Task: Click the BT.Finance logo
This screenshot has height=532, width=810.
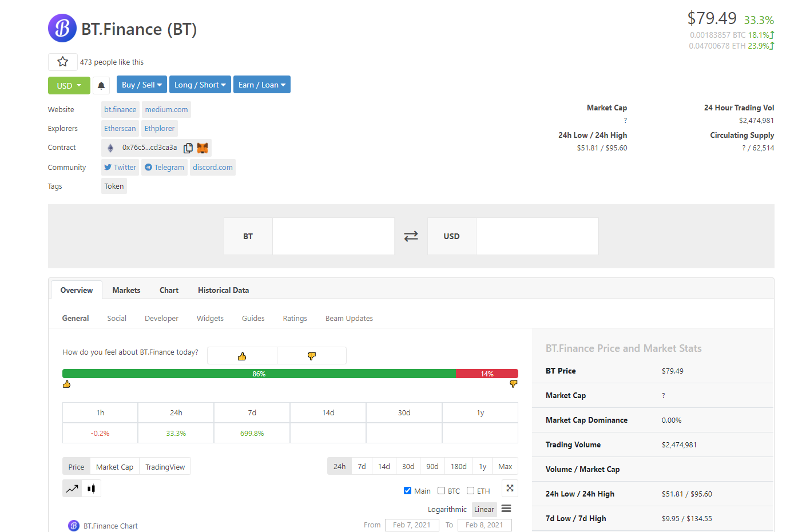Action: click(62, 28)
